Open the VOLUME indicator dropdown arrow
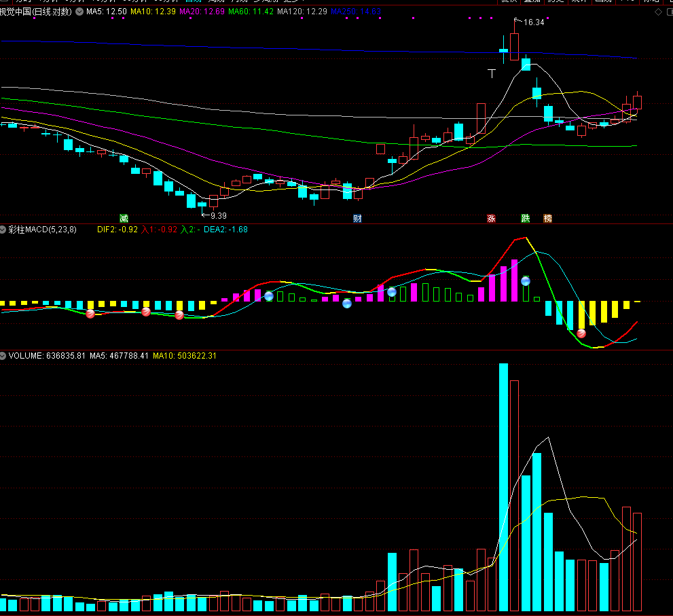This screenshot has height=616, width=673. tap(3, 356)
